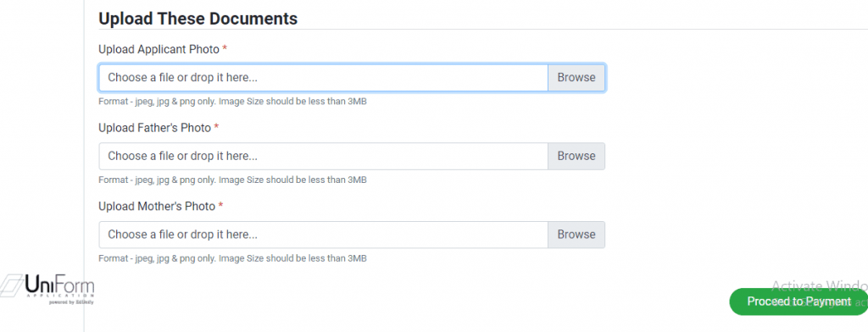
Task: Click the 'Upload Father's Photo' label
Action: [x=154, y=128]
